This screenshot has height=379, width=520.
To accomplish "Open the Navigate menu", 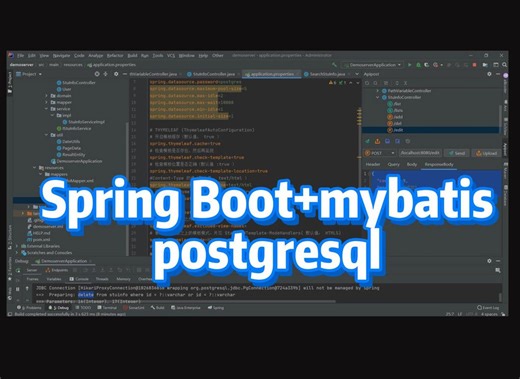I will [61, 56].
